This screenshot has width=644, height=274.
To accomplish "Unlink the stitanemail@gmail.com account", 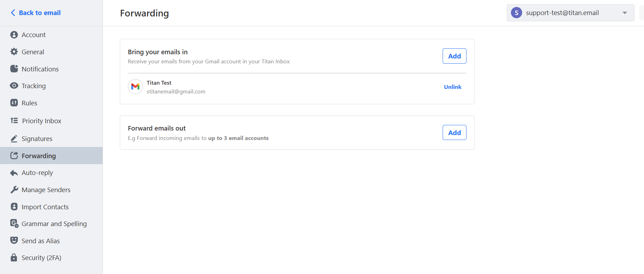I will pos(452,87).
